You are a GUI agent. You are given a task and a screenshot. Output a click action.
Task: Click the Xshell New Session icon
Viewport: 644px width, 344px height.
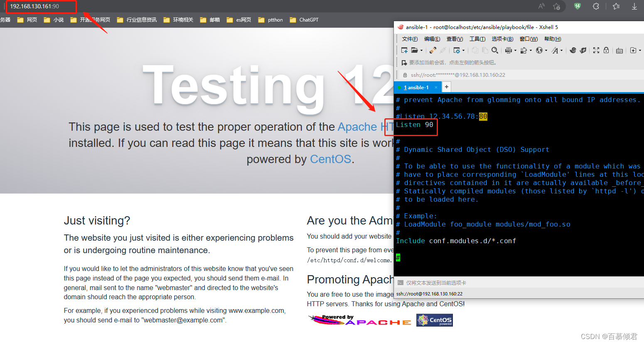(x=404, y=50)
